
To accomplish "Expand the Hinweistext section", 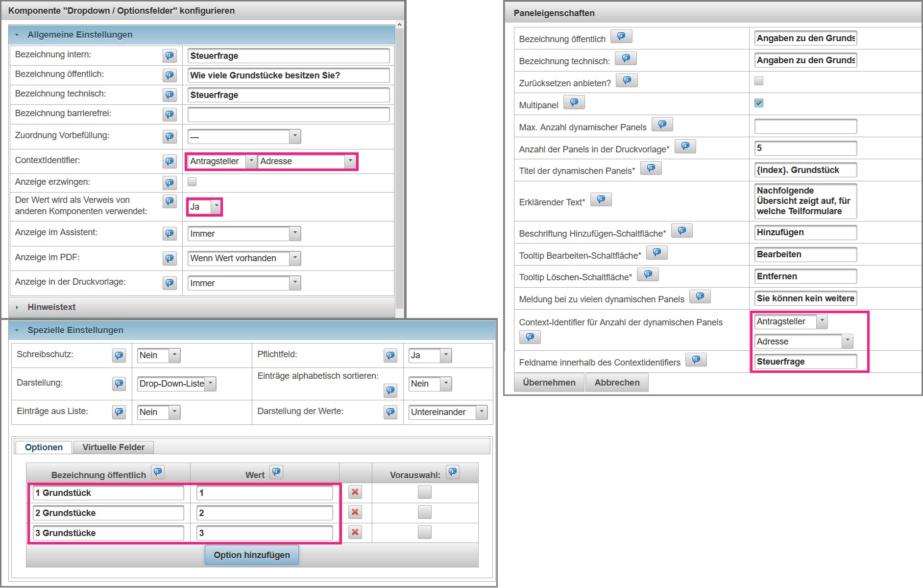I will point(51,307).
